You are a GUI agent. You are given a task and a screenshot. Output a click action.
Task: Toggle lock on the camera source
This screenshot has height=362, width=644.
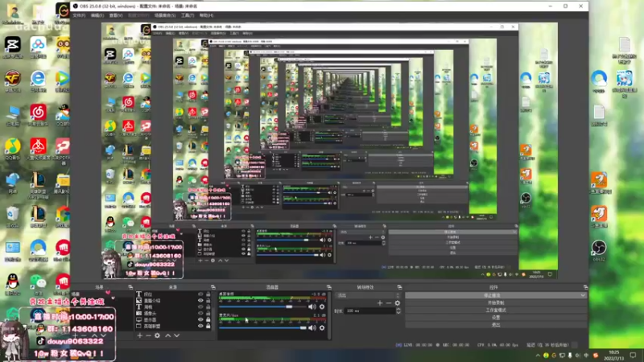pos(208,313)
